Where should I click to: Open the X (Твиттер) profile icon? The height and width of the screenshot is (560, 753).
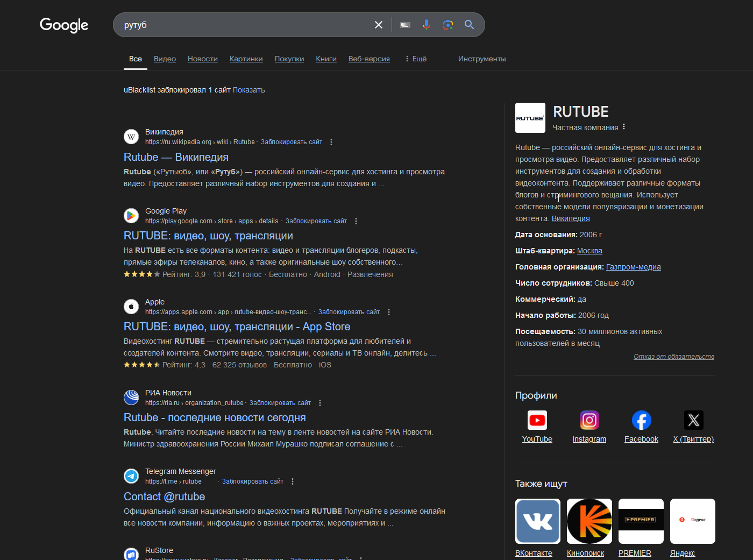[694, 420]
